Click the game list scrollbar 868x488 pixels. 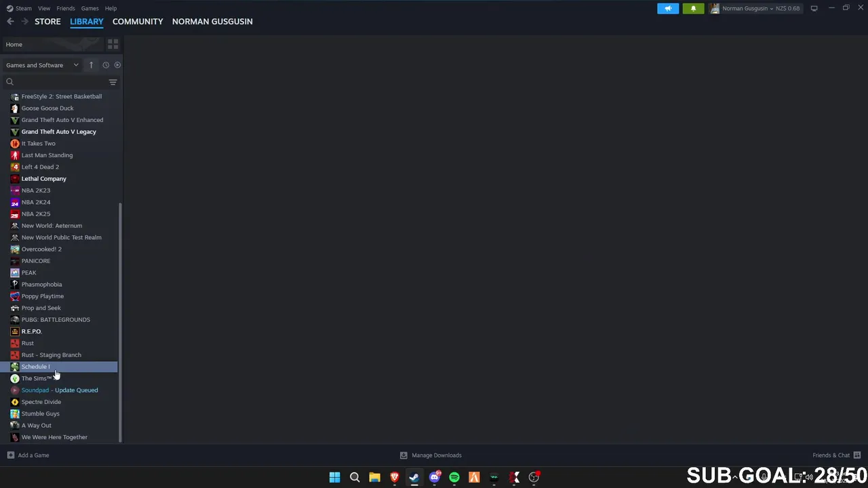click(x=120, y=321)
